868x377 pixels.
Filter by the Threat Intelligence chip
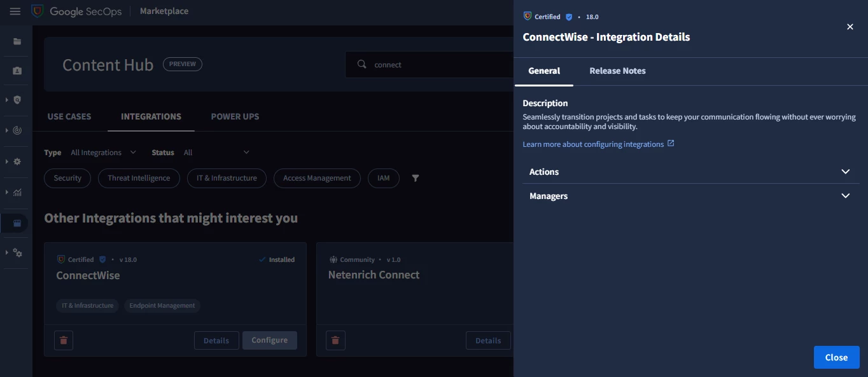click(139, 178)
